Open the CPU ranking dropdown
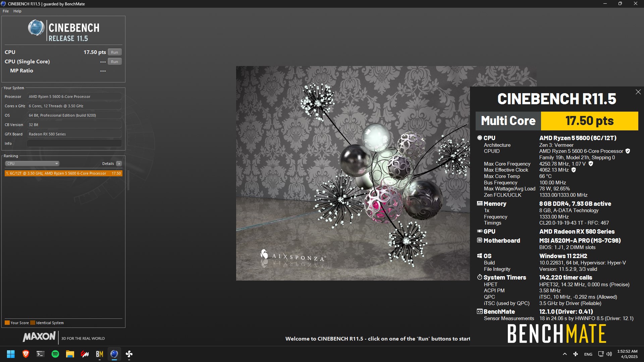This screenshot has height=362, width=644. [32, 164]
